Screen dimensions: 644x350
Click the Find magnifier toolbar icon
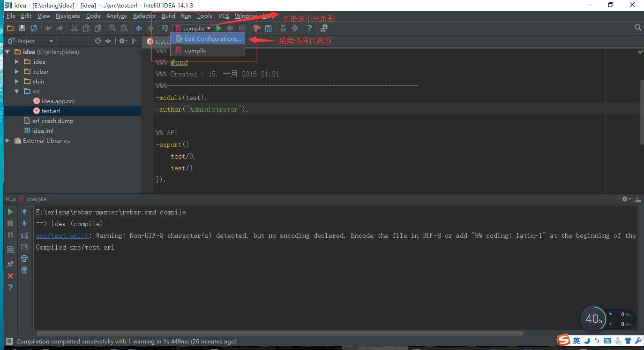pyautogui.click(x=112, y=29)
